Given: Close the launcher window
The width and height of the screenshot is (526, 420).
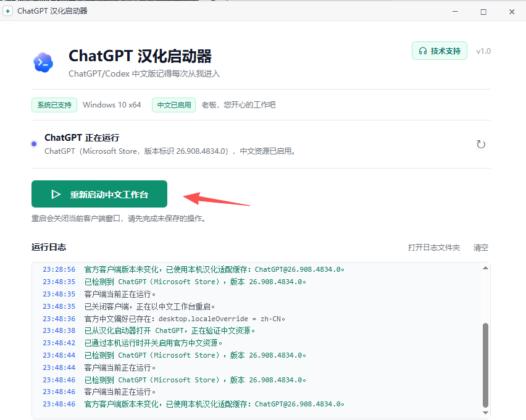Looking at the screenshot, I should tap(512, 12).
